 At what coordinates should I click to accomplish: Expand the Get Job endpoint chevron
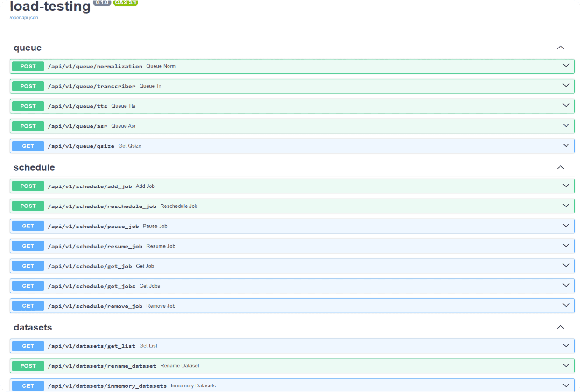pos(566,266)
